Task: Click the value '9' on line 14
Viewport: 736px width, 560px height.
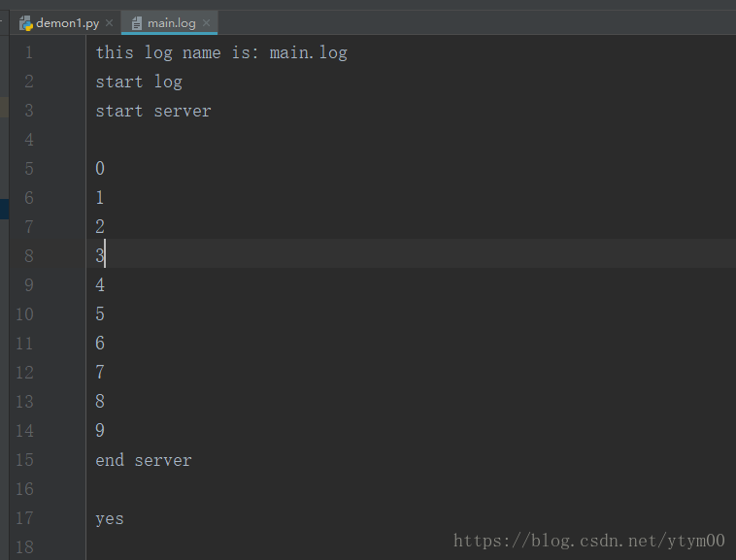Action: (100, 430)
